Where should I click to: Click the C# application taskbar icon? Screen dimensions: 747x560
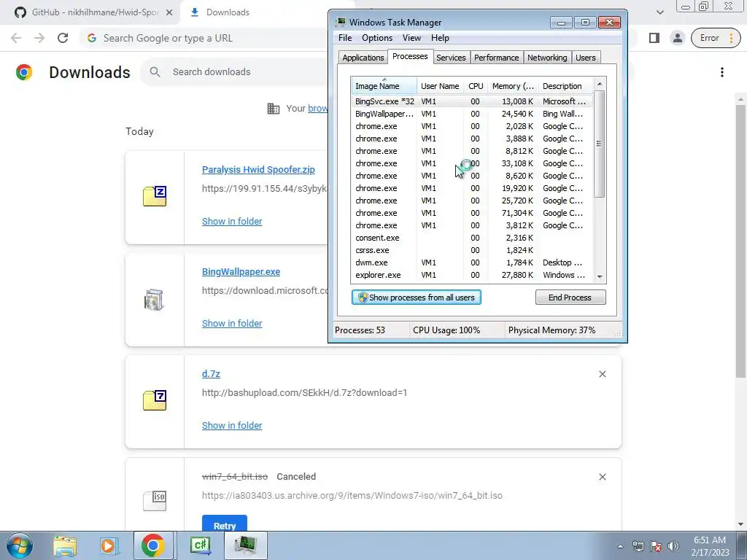201,545
